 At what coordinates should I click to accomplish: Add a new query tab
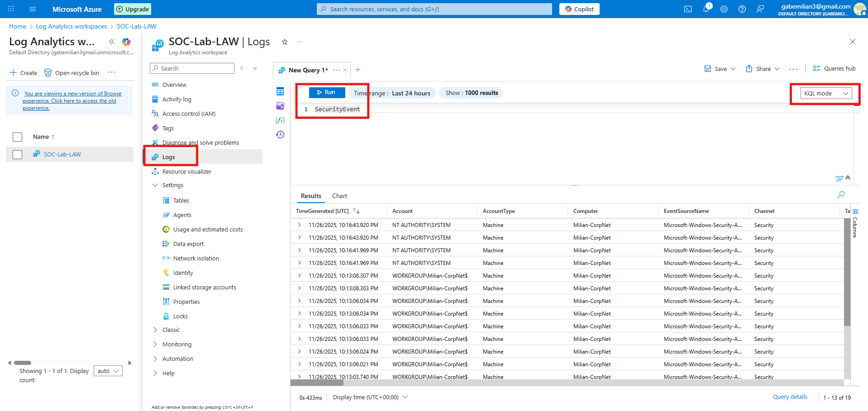(x=358, y=70)
